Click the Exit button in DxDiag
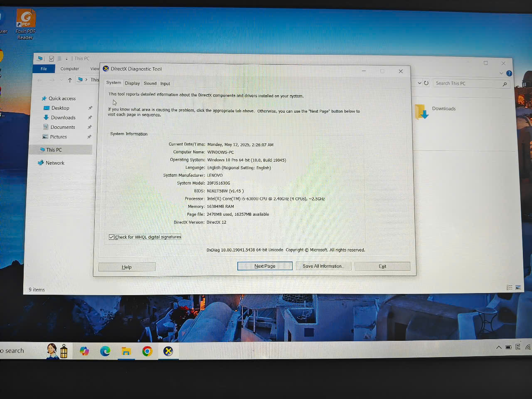532x399 pixels. tap(382, 266)
